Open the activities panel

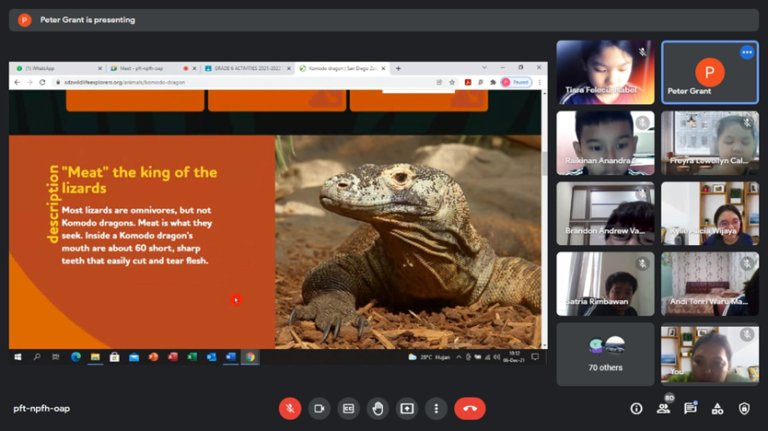(717, 408)
